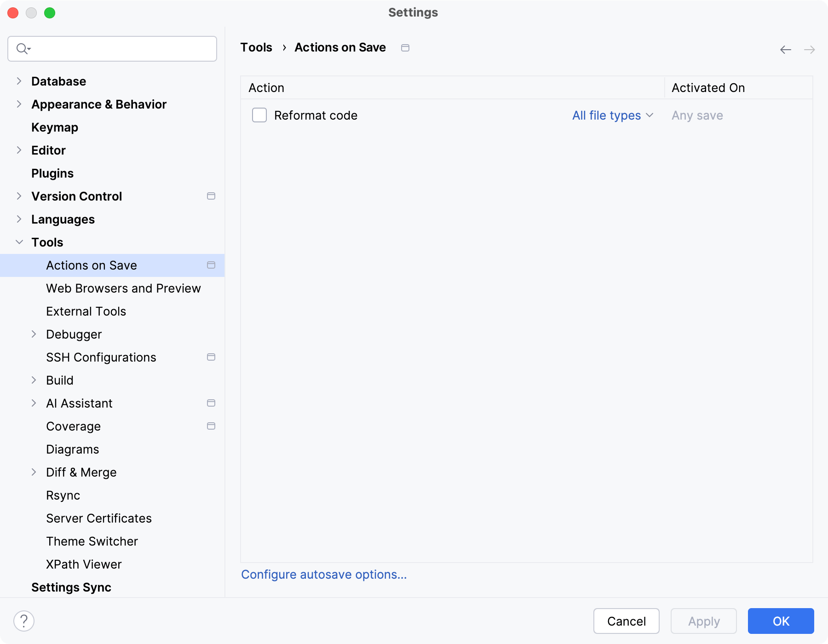
Task: Click the scheme icon beside Version Control
Action: click(211, 196)
